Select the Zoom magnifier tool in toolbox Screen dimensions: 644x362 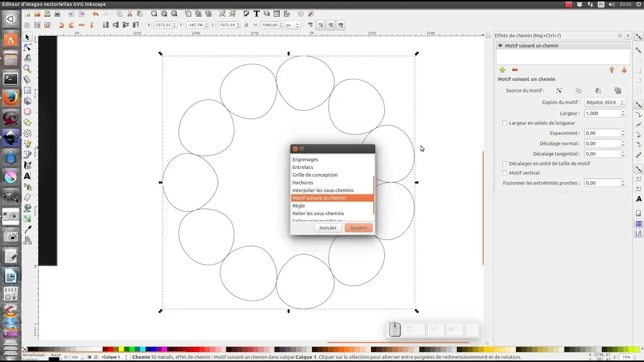click(x=28, y=69)
